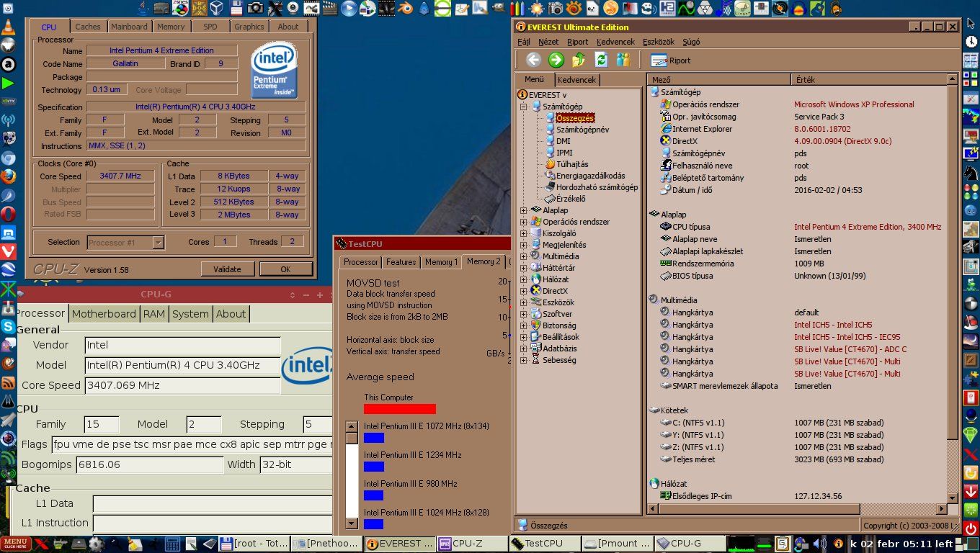Launch Vivaldi from the left dock
Viewport: 980px width, 553px height.
(x=8, y=251)
